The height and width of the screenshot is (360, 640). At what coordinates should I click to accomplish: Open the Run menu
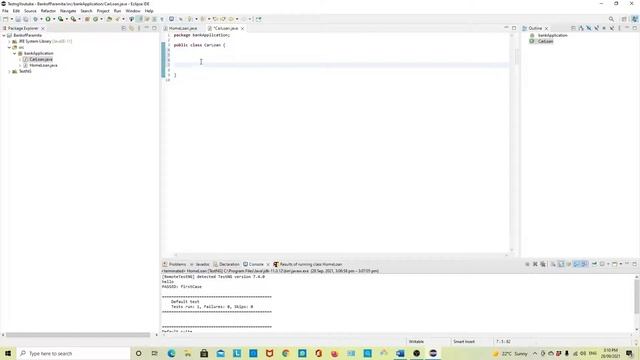[x=118, y=11]
